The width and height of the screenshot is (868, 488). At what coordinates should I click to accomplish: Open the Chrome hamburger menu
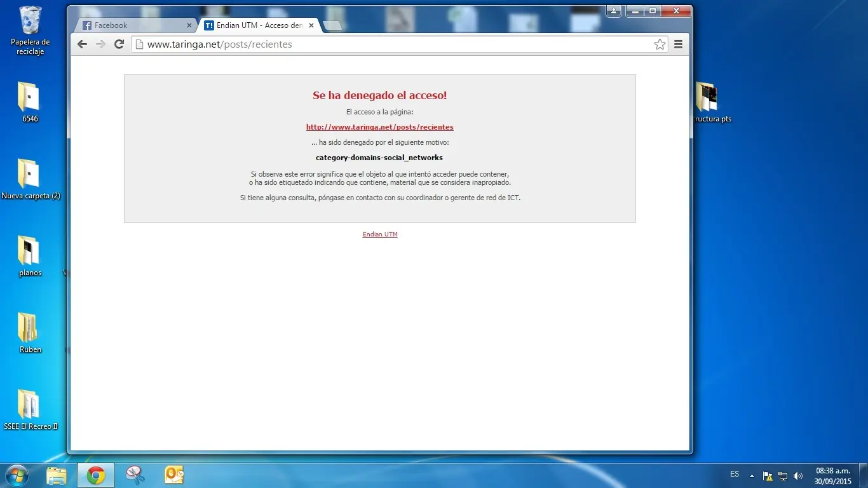[x=678, y=44]
